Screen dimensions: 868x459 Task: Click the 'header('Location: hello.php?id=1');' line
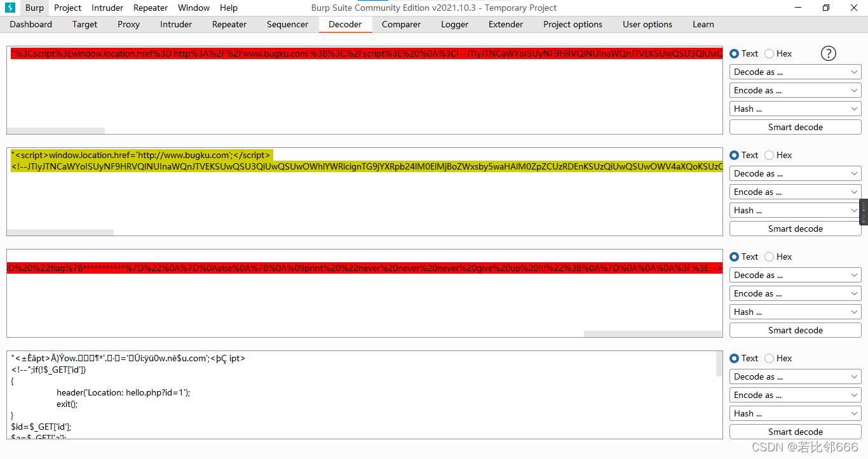[x=123, y=392]
